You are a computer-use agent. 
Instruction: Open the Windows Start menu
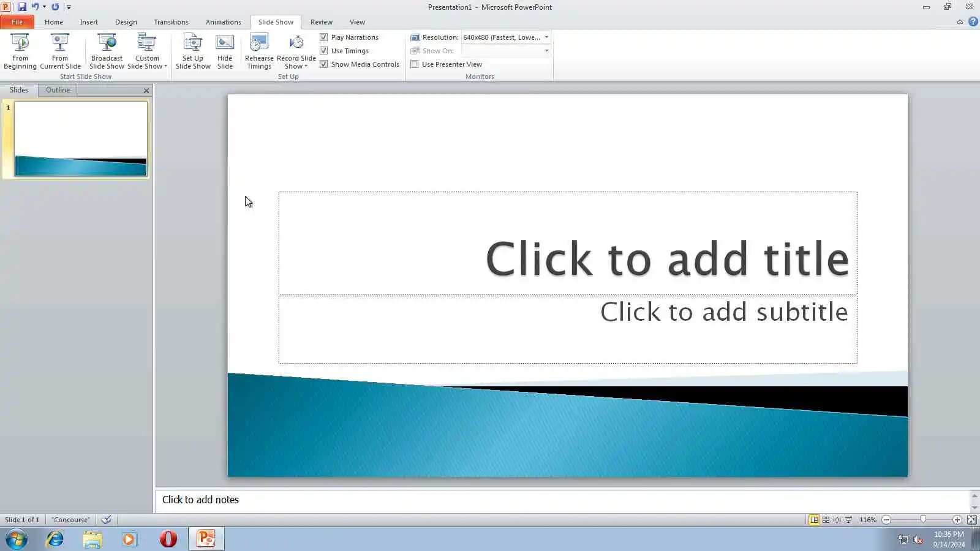click(x=17, y=539)
